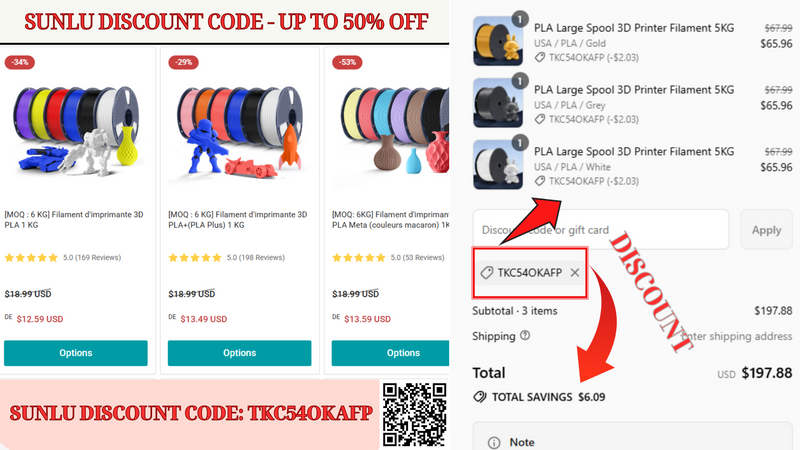
Task: Click the Total Savings tag icon
Action: 480,396
